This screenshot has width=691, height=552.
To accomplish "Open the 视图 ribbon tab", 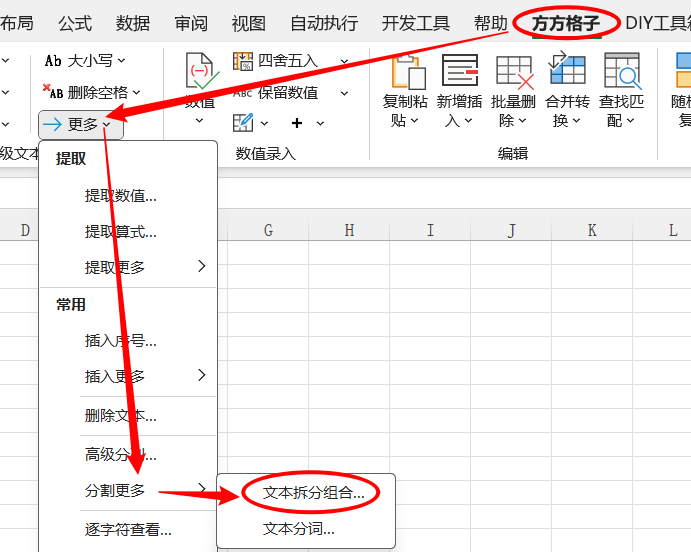I will click(x=249, y=23).
